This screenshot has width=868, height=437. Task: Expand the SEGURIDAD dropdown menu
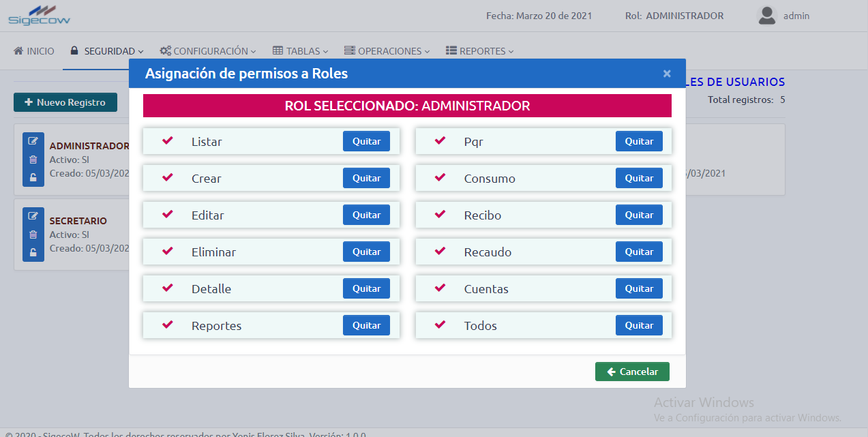(107, 51)
